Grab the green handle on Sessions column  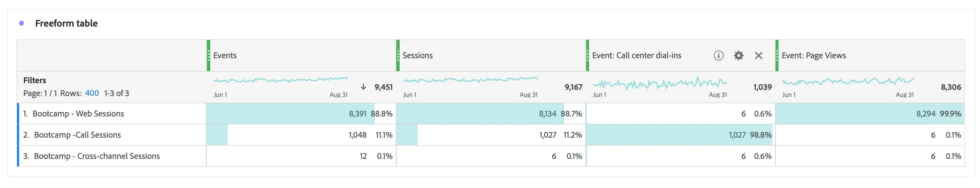pos(398,55)
